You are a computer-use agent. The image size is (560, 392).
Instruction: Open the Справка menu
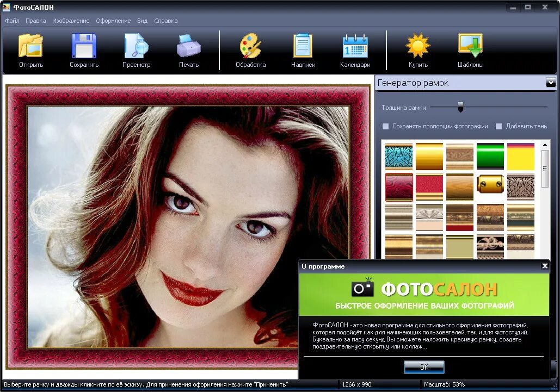(165, 21)
